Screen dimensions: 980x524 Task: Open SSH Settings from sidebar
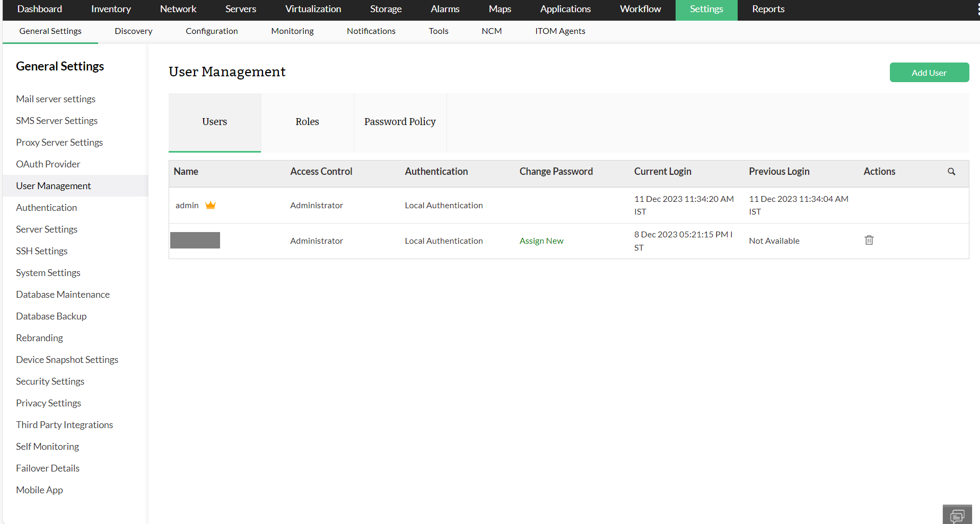42,251
